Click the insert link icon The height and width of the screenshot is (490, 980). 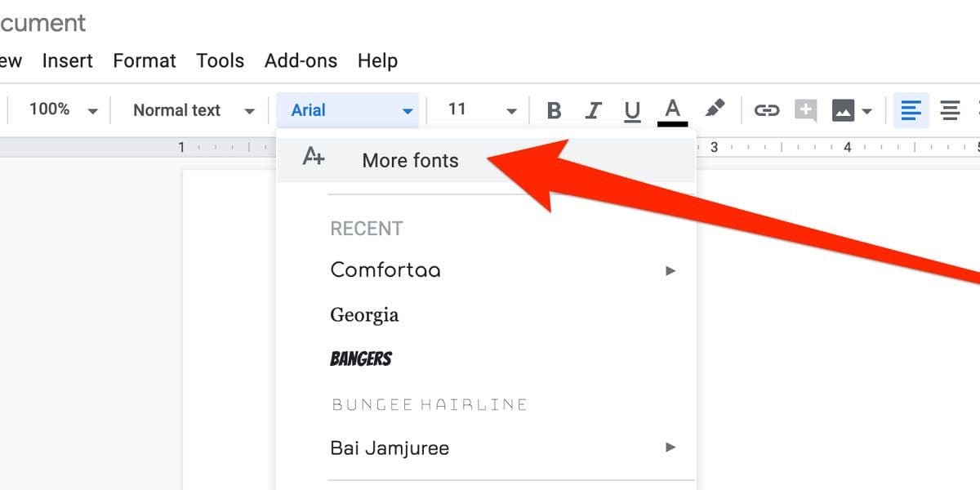click(766, 110)
